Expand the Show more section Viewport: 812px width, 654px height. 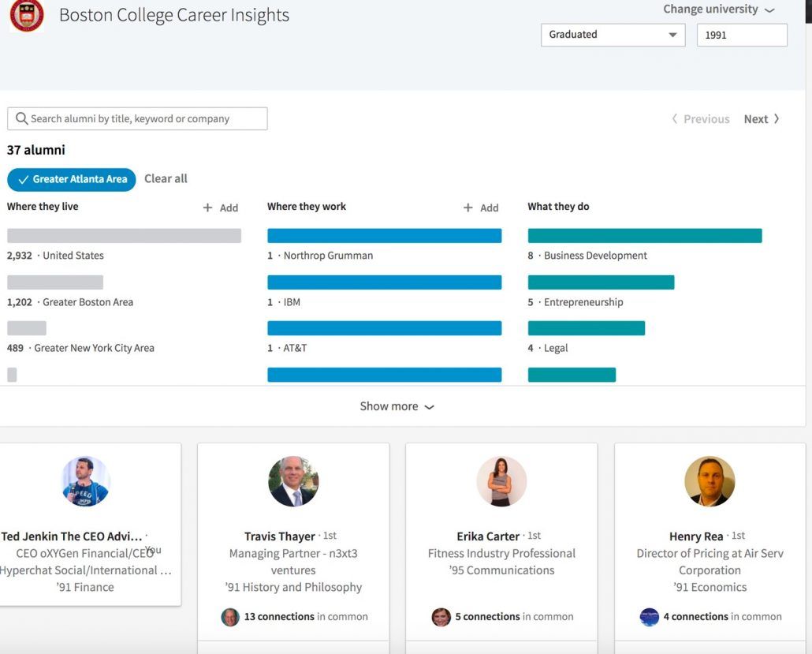(397, 406)
